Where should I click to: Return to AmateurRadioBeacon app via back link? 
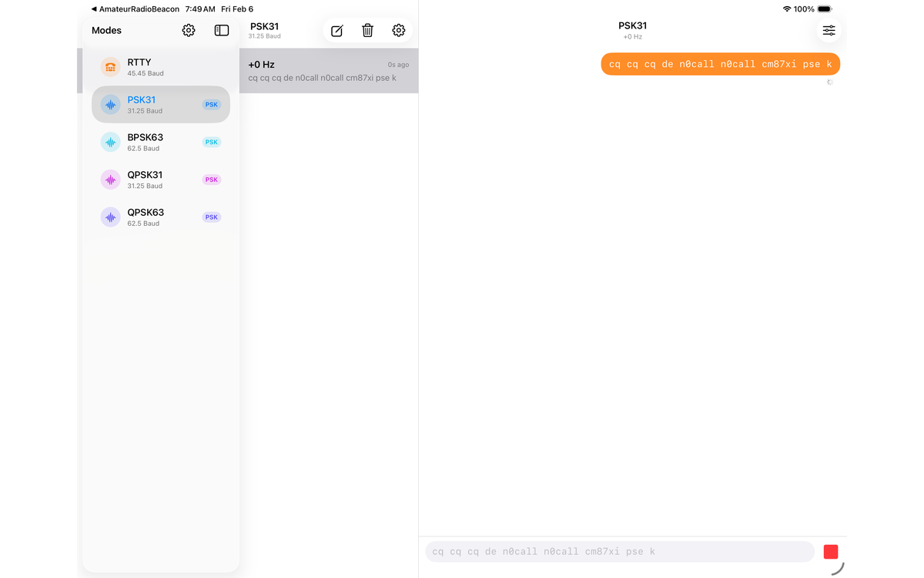(136, 9)
